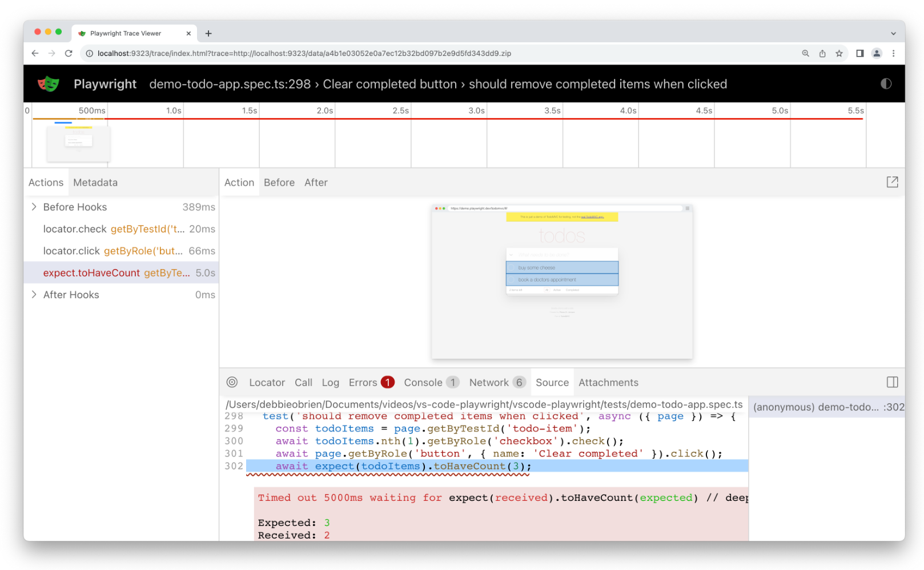Open the tab search chevron
Image resolution: width=924 pixels, height=570 pixels.
click(x=893, y=33)
